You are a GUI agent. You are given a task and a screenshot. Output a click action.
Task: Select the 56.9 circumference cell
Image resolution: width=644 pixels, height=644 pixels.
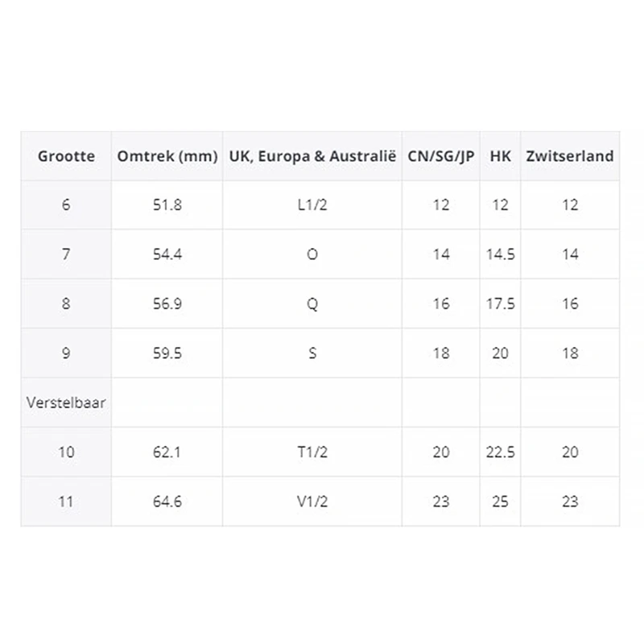(x=167, y=304)
